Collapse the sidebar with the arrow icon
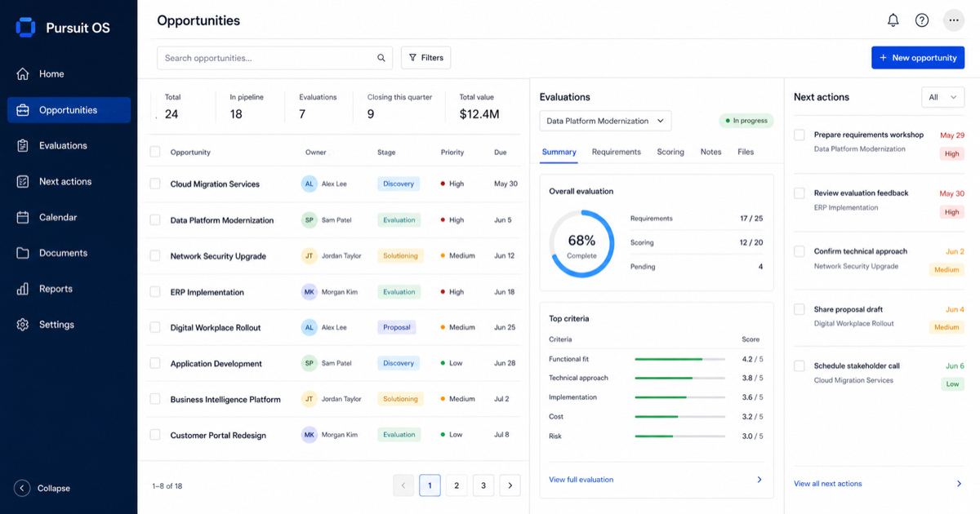The image size is (980, 514). [22, 489]
